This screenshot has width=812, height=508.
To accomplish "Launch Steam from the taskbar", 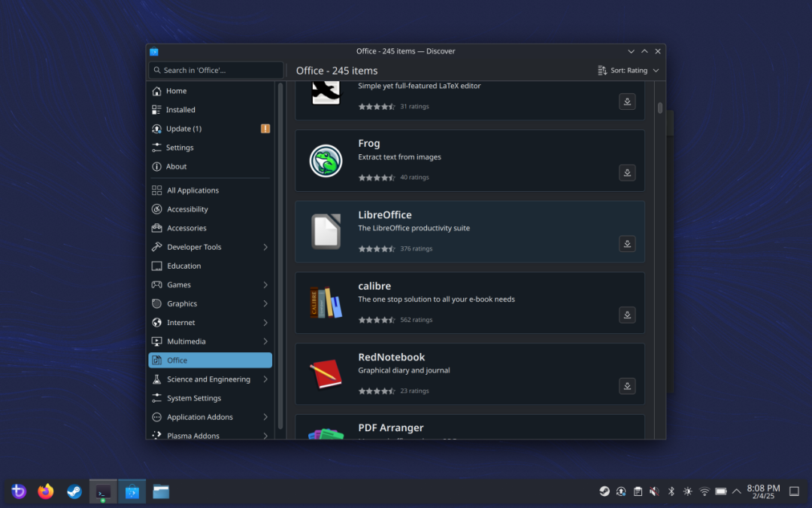I will click(x=74, y=491).
